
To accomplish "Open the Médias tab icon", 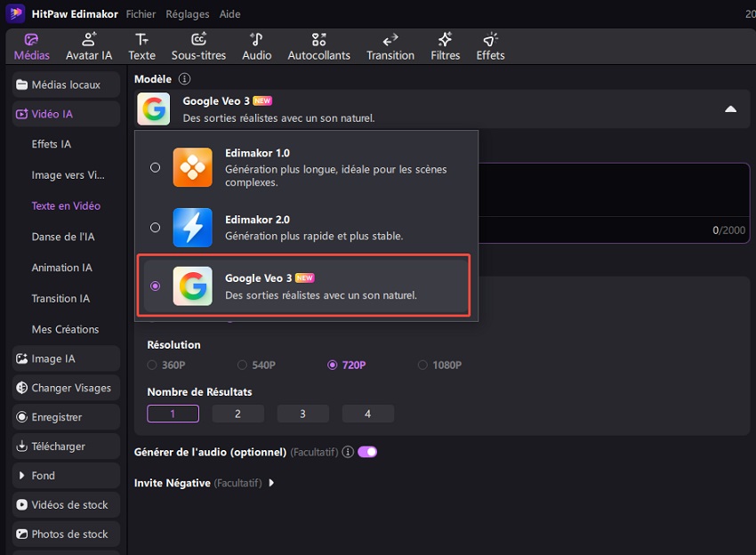I will coord(31,39).
